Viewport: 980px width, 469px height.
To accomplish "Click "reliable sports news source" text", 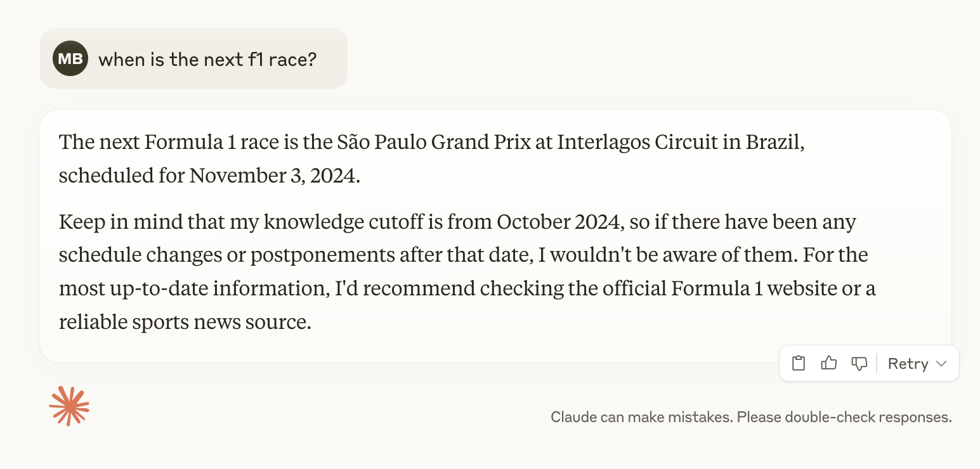I will tap(185, 322).
